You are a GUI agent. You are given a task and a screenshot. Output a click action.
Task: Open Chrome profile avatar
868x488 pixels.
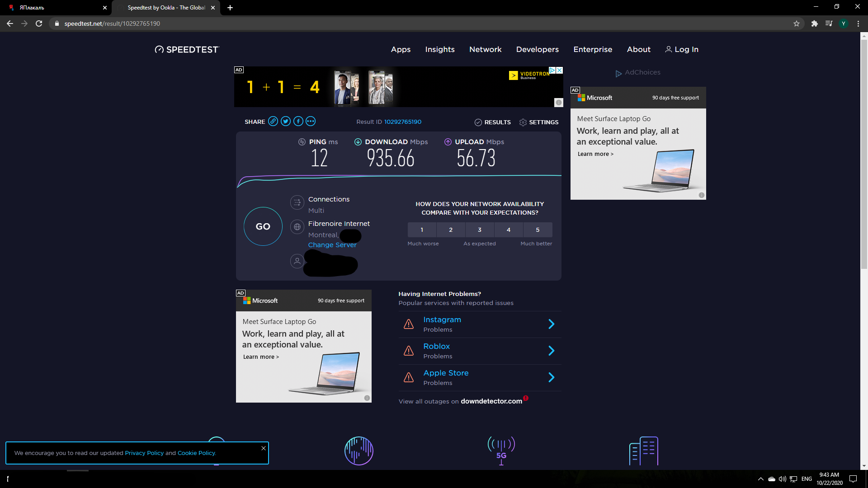click(x=844, y=23)
